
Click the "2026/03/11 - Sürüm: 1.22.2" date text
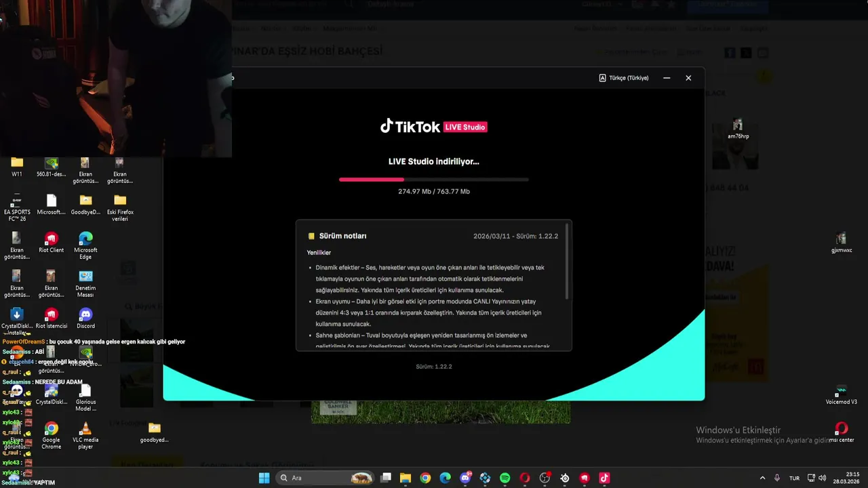(515, 236)
